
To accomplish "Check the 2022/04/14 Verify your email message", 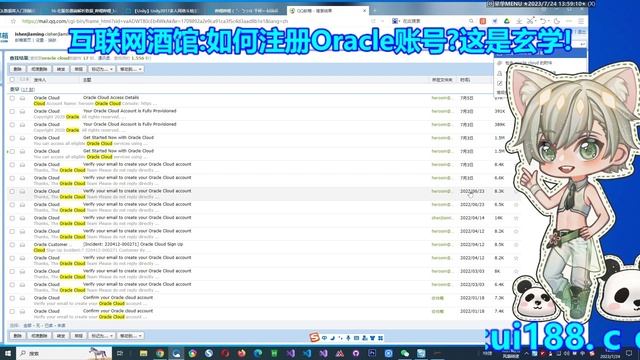I will (x=12, y=218).
